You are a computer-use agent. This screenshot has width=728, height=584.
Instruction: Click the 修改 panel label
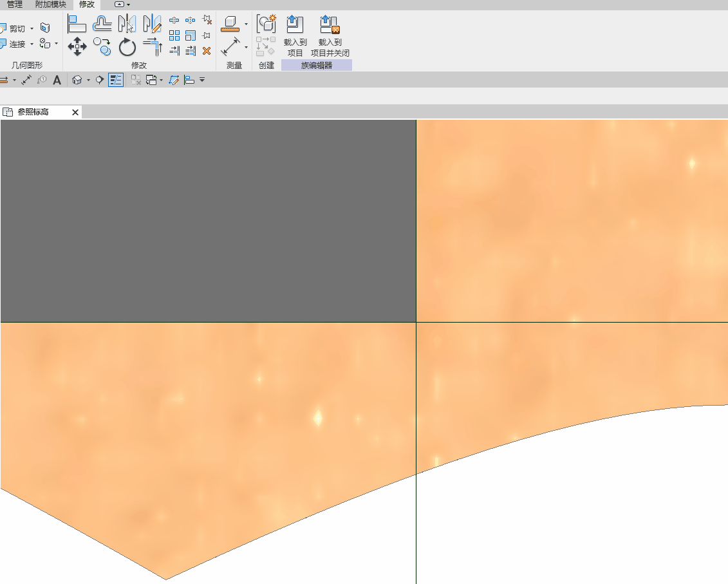coord(139,66)
